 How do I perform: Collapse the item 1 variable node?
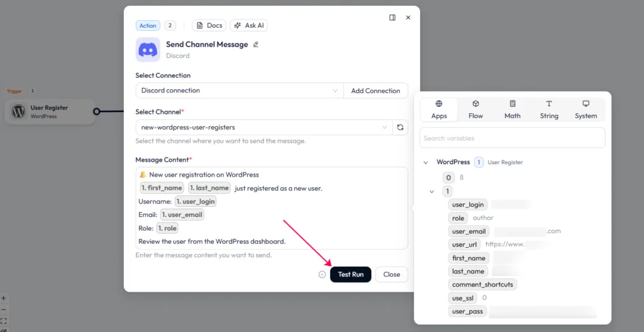[x=431, y=192]
